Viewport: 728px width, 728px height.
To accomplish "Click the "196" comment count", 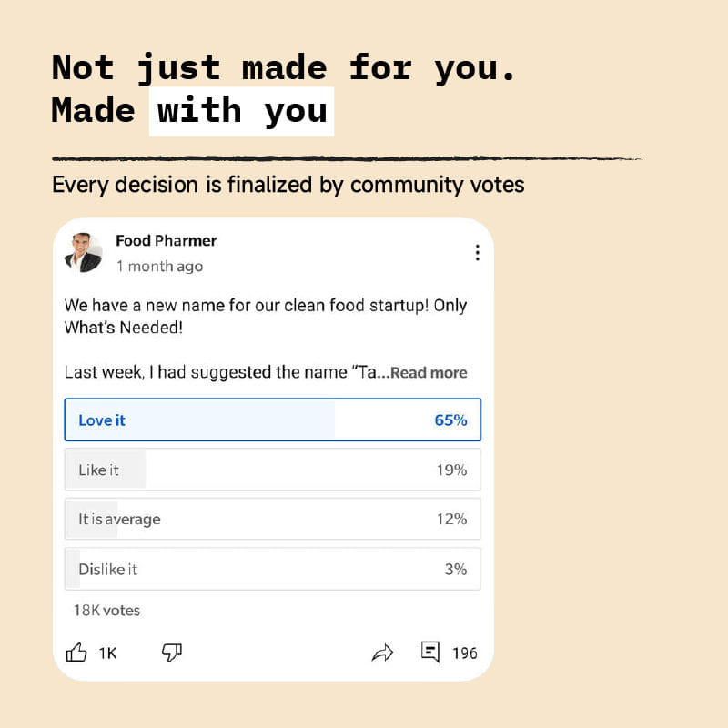I will (x=464, y=652).
